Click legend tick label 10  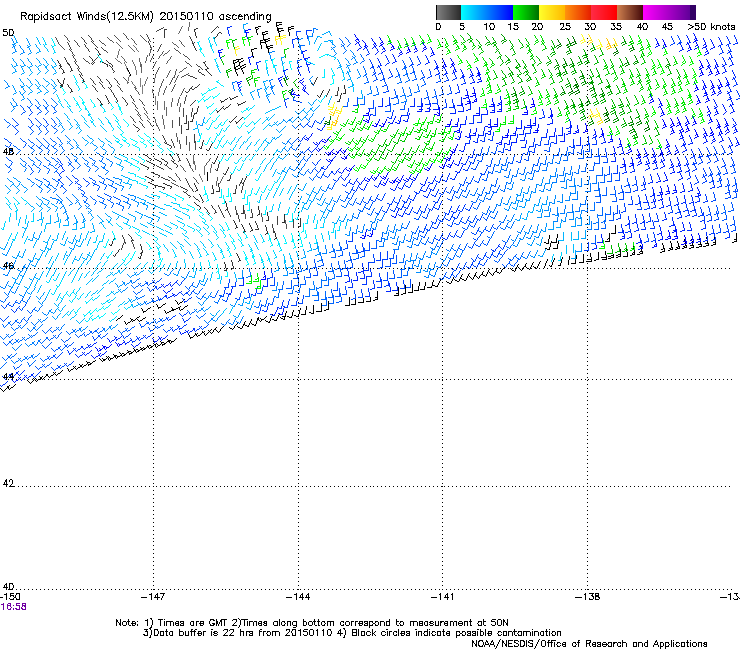tap(489, 27)
